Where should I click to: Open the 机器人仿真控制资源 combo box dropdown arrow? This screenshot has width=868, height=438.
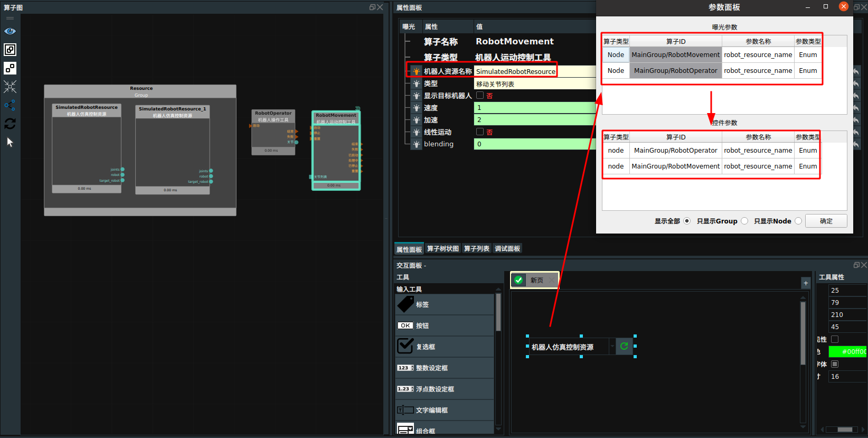coord(612,347)
